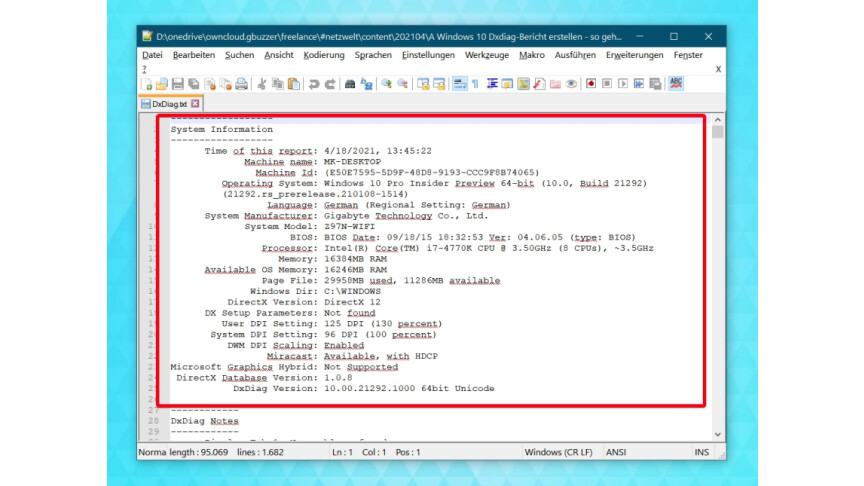
Task: Open the Ausführen menu
Action: click(x=575, y=55)
